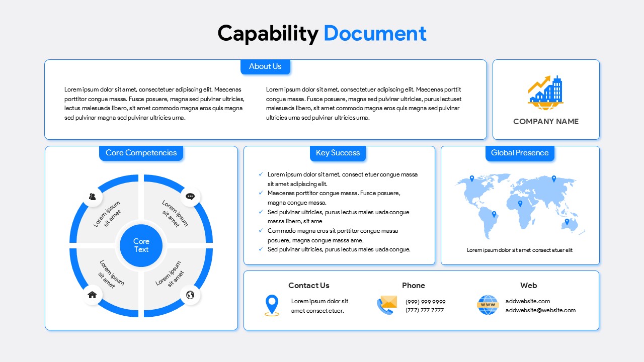This screenshot has height=362, width=644.
Task: Select phone number (777) 777 7777
Action: (425, 311)
